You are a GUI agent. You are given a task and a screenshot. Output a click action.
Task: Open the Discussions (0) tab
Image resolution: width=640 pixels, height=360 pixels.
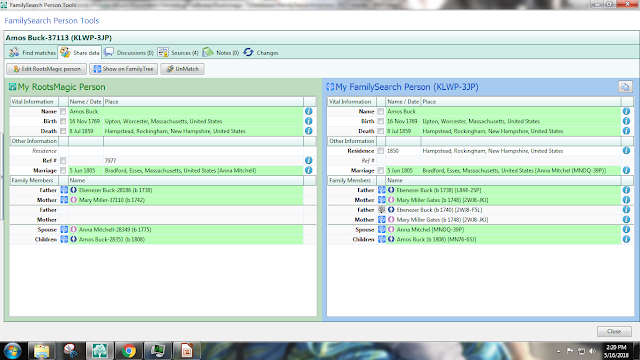coord(129,53)
